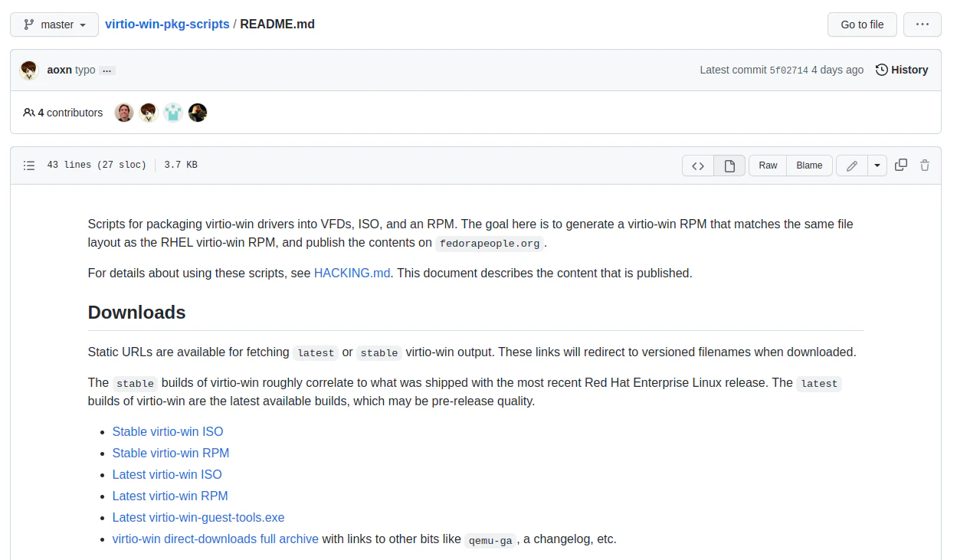Click the README.md file name in breadcrumb
The height and width of the screenshot is (560, 957).
click(277, 25)
